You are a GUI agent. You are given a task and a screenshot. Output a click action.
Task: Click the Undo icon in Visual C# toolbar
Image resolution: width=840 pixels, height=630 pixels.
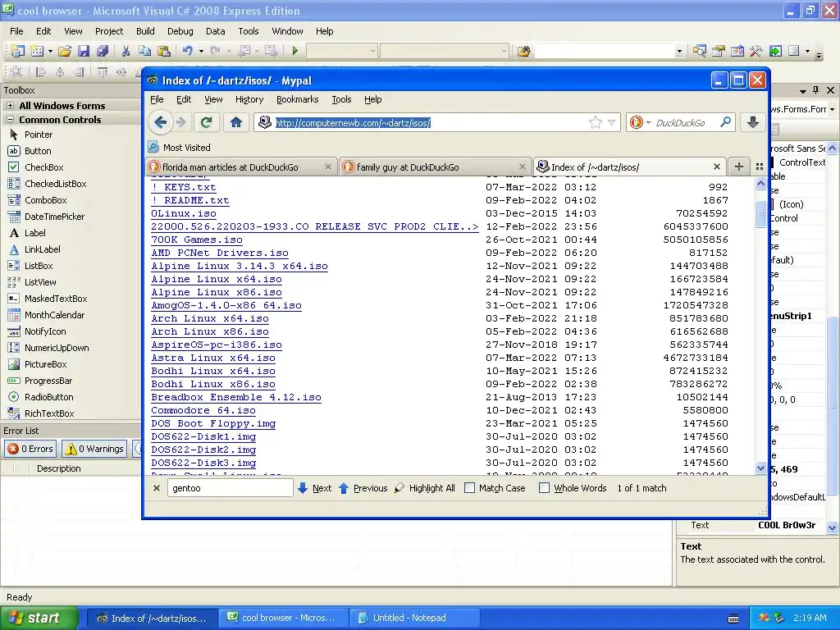187,51
